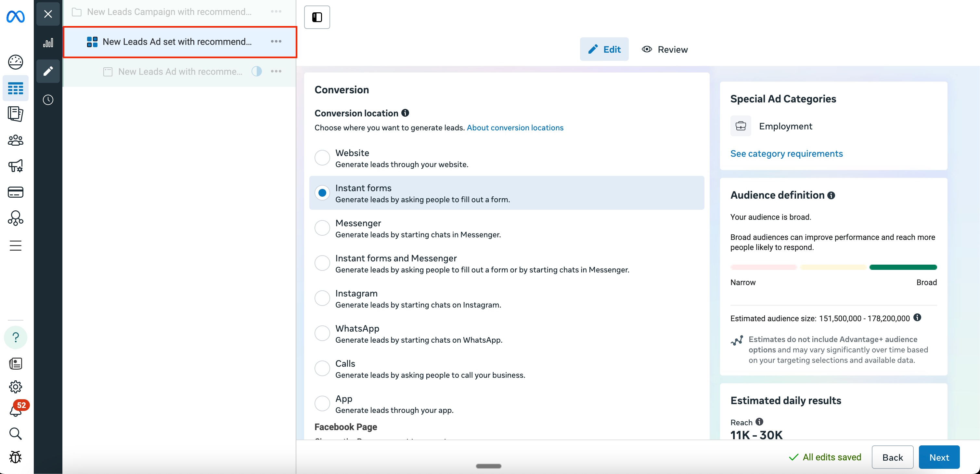Open the Billing credit card icon

tap(16, 192)
